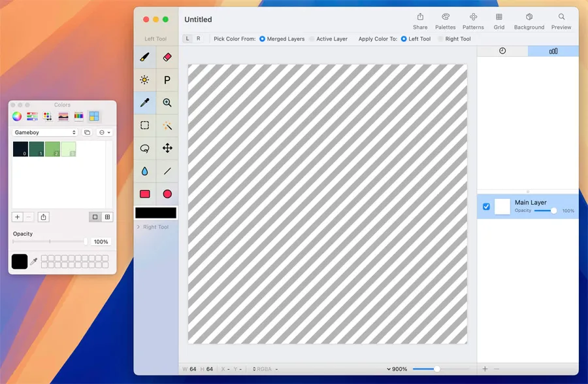The height and width of the screenshot is (384, 588).
Task: Select Active Layer radio button
Action: (x=312, y=39)
